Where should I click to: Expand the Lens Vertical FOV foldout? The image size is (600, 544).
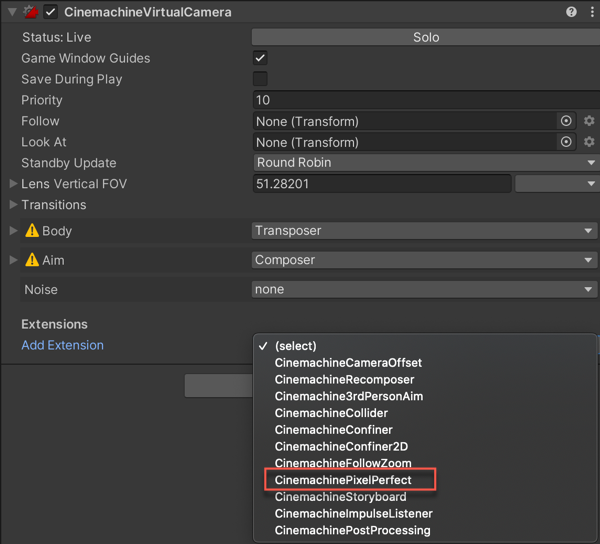point(13,184)
